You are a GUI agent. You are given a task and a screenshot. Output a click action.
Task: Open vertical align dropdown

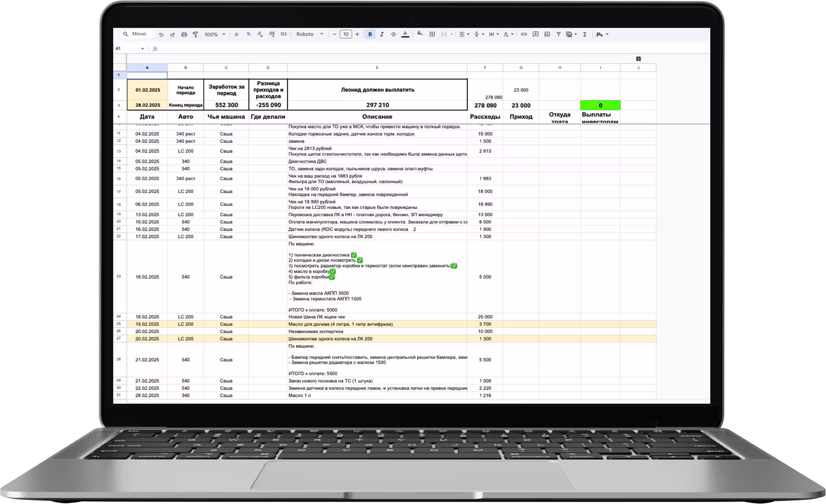point(479,34)
